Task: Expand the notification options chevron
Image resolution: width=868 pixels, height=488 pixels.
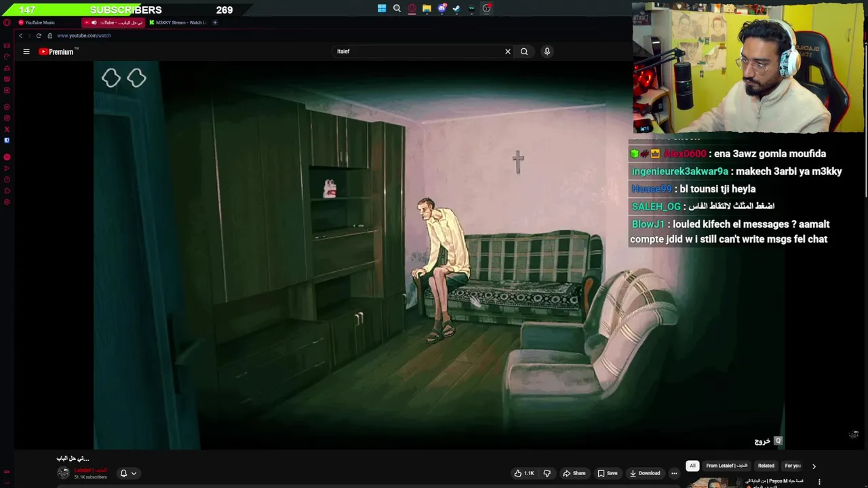Action: click(x=134, y=473)
